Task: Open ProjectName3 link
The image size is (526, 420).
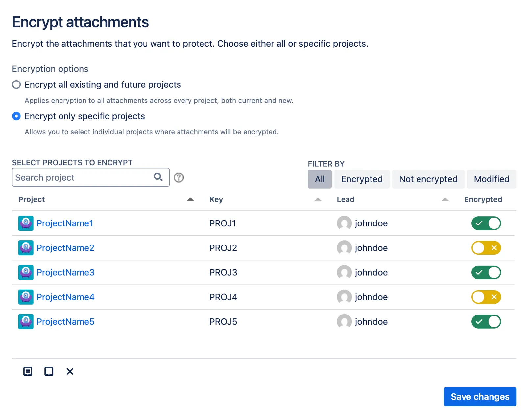Action: point(65,272)
